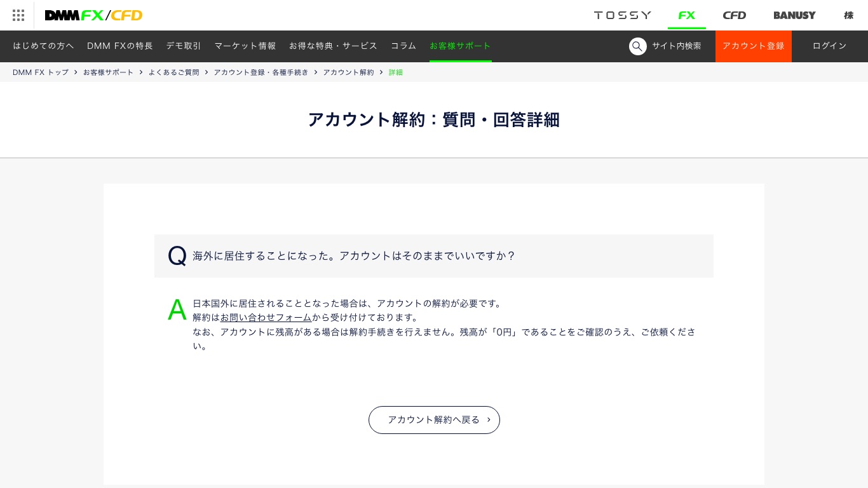
Task: Go to アカウント登録・各種手続き breadcrumb
Action: point(261,72)
